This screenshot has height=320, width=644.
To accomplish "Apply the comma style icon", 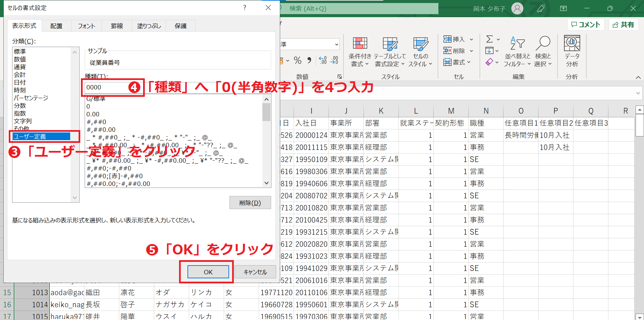I will 309,60.
